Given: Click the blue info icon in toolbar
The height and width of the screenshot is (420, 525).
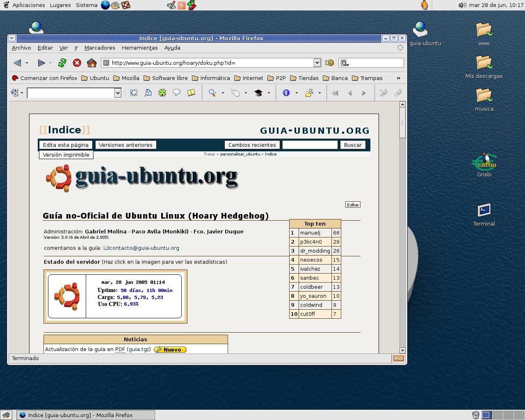Looking at the screenshot, I should (286, 93).
